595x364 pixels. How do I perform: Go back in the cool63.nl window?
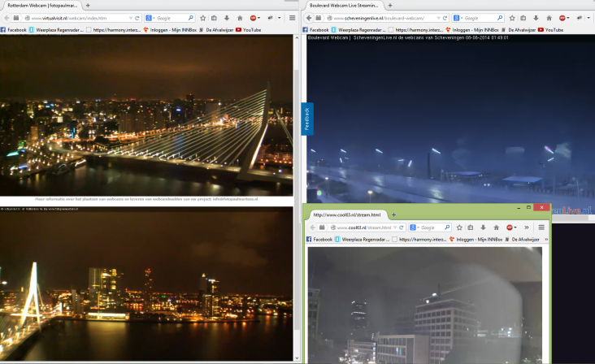(x=313, y=227)
